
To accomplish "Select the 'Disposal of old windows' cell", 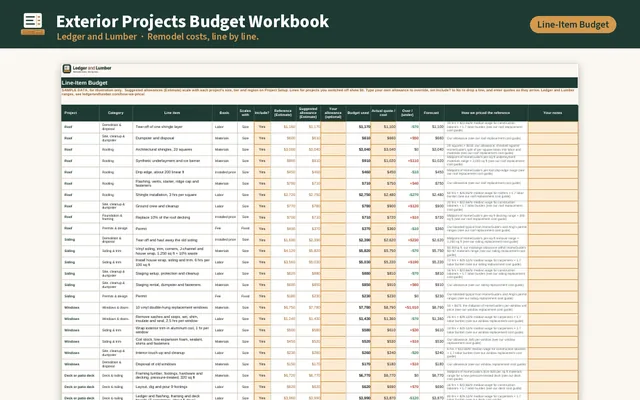I will tap(172, 364).
